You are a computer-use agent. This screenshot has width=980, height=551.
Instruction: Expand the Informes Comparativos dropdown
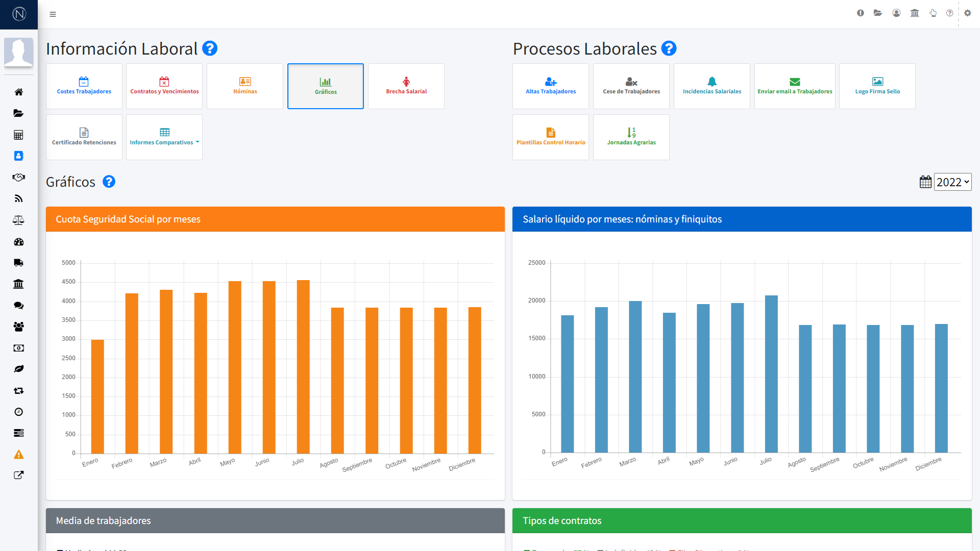coord(164,137)
